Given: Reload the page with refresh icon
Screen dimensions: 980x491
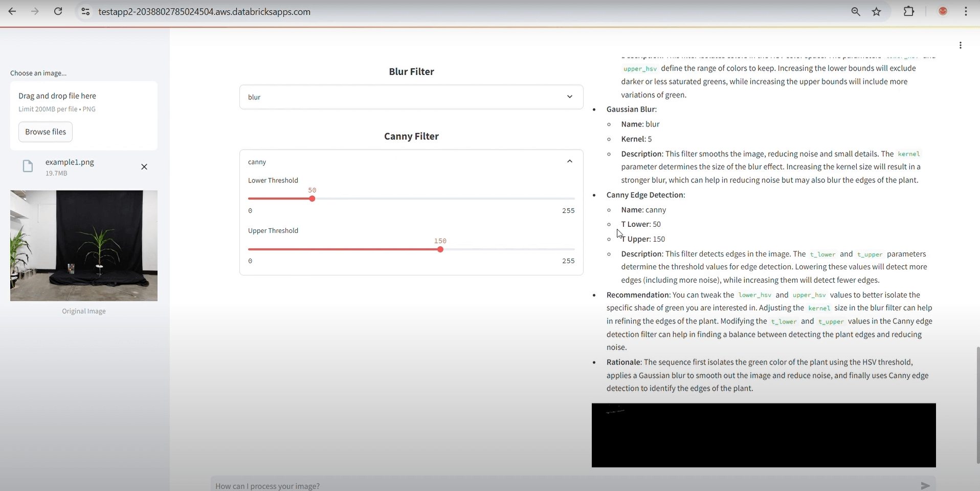Looking at the screenshot, I should click(58, 11).
